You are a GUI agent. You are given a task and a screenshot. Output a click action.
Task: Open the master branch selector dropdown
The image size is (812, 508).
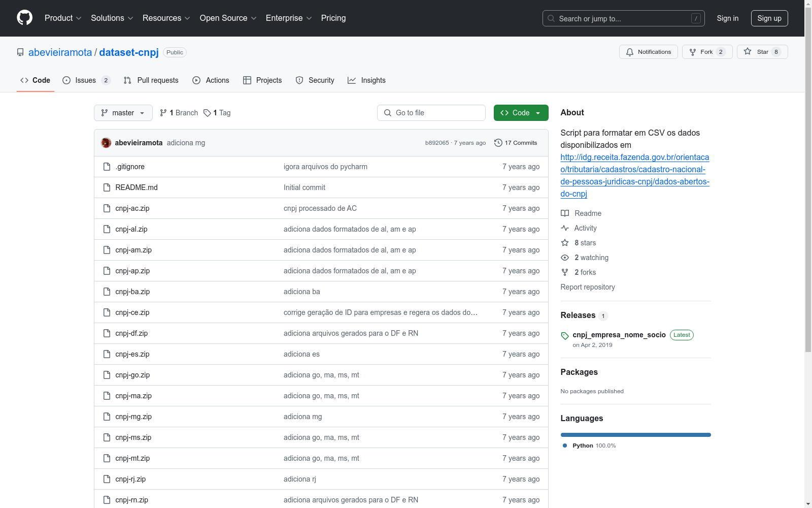(x=123, y=113)
